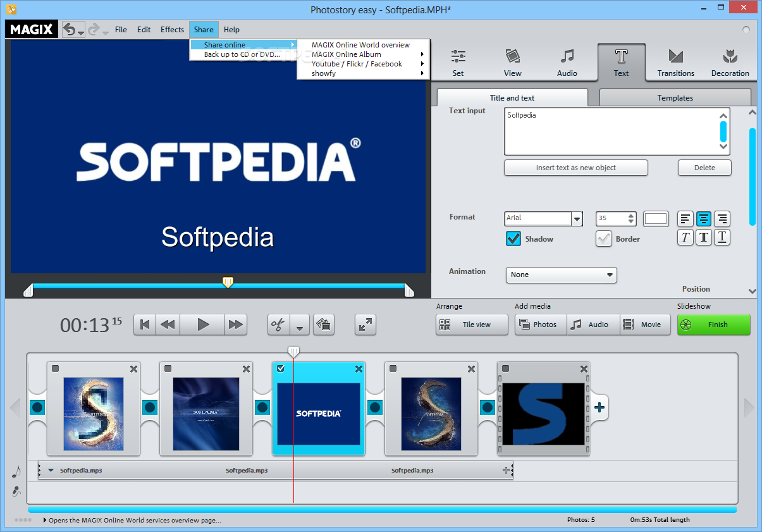Open the Animation dropdown set to None

(x=561, y=275)
